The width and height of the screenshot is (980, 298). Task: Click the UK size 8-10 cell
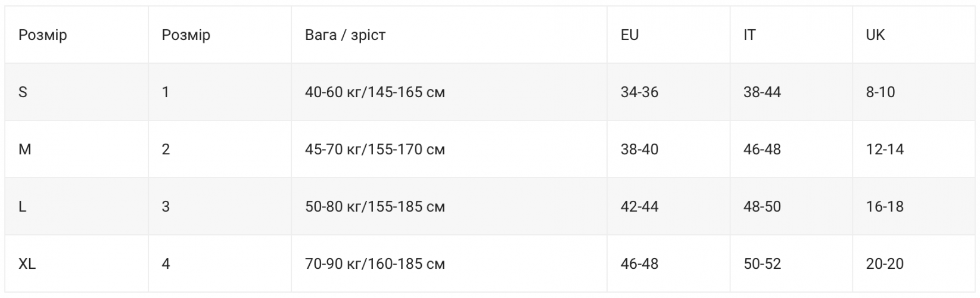click(881, 92)
